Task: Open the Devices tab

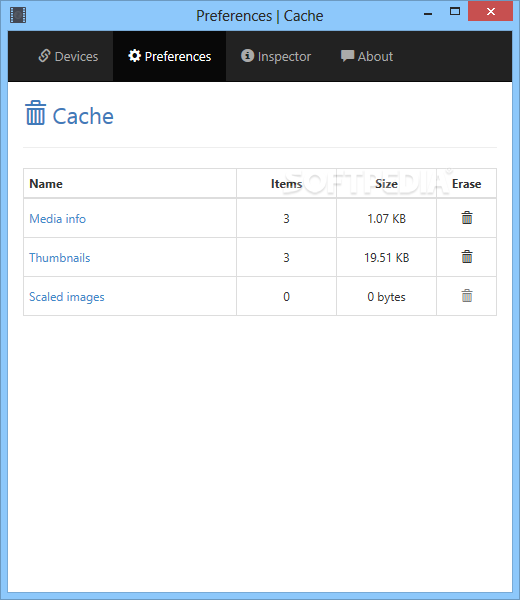Action: click(68, 56)
